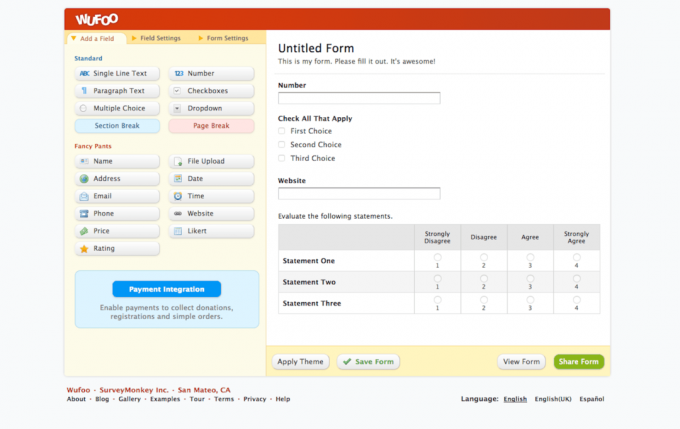Open Payment Integration
680x429 pixels.
click(167, 289)
